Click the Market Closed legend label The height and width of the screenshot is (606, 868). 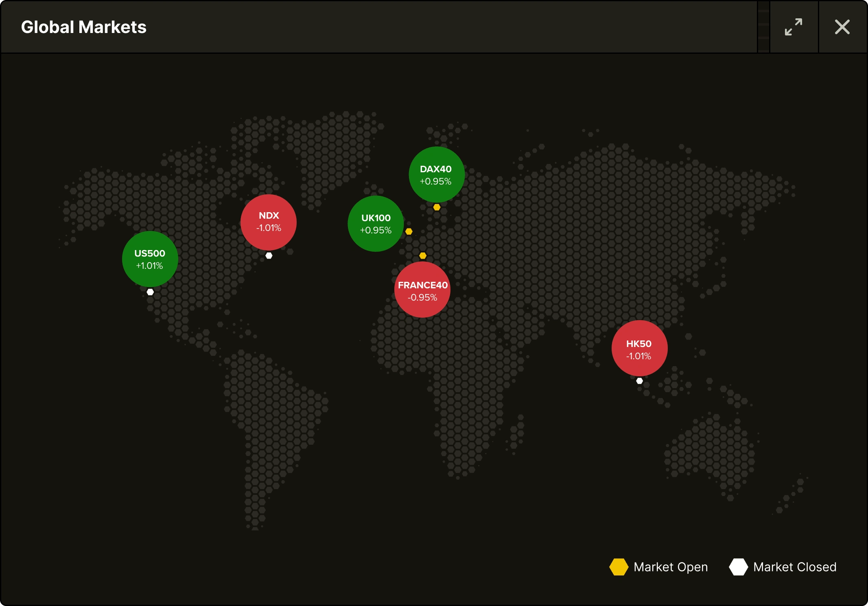pos(794,567)
